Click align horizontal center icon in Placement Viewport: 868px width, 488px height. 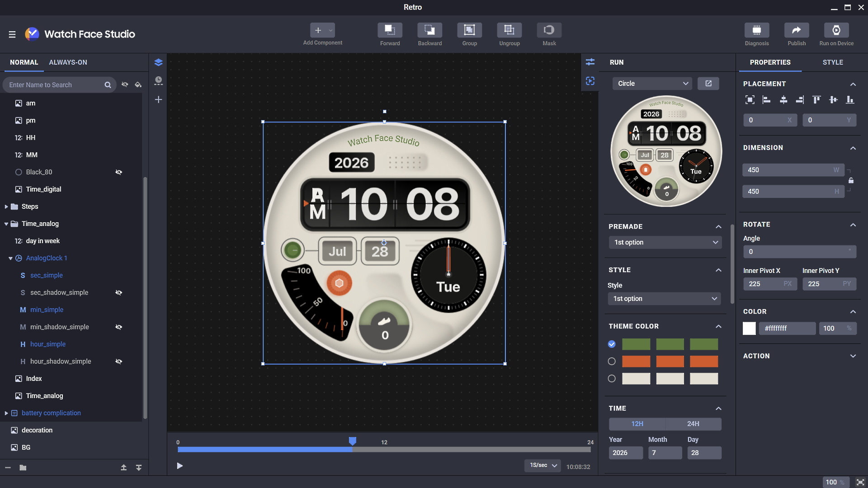(783, 100)
